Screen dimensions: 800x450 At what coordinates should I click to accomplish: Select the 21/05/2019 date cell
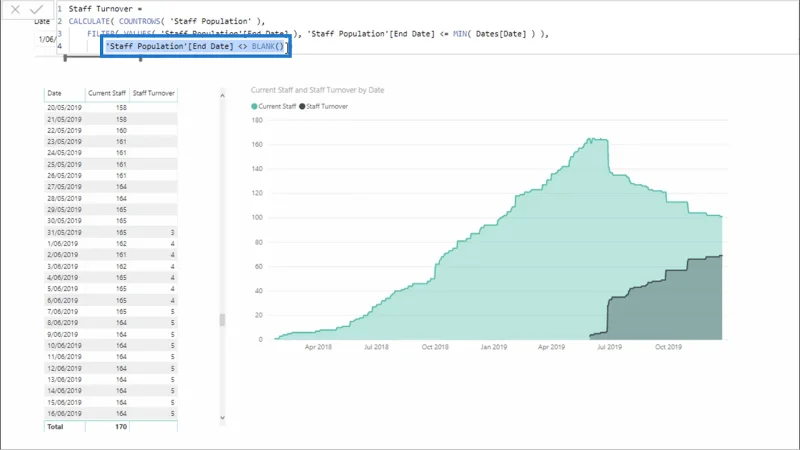(x=64, y=119)
